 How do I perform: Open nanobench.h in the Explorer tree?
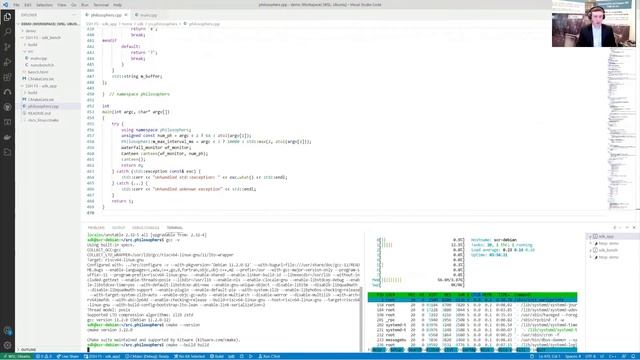pyautogui.click(x=42, y=65)
